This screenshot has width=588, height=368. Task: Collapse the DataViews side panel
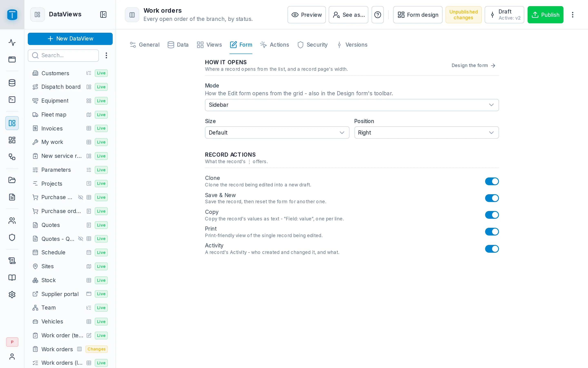click(x=103, y=14)
